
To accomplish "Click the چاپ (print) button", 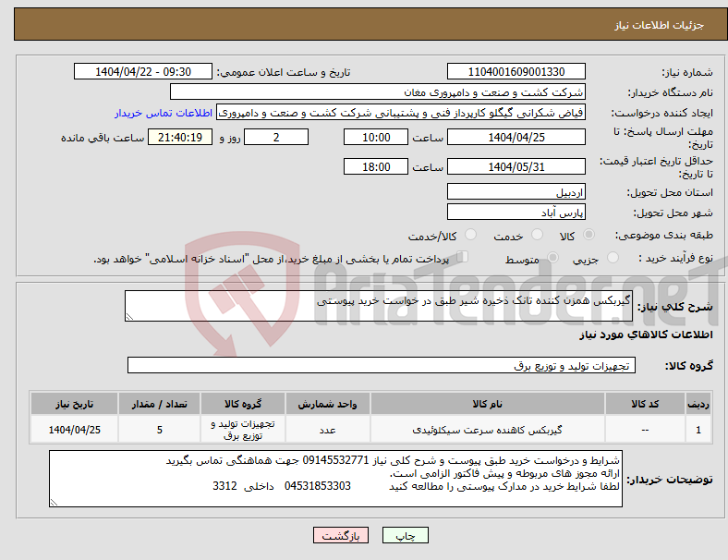I will [406, 535].
